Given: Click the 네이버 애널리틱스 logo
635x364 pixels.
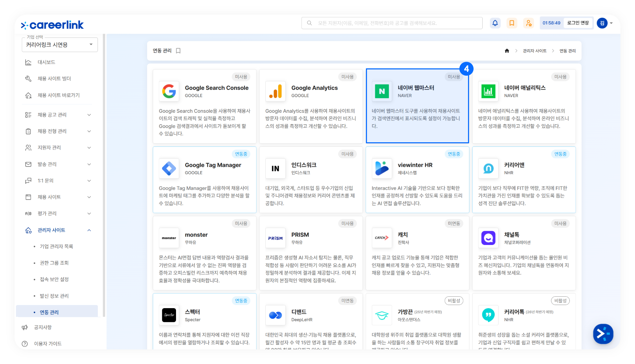Looking at the screenshot, I should click(x=488, y=91).
